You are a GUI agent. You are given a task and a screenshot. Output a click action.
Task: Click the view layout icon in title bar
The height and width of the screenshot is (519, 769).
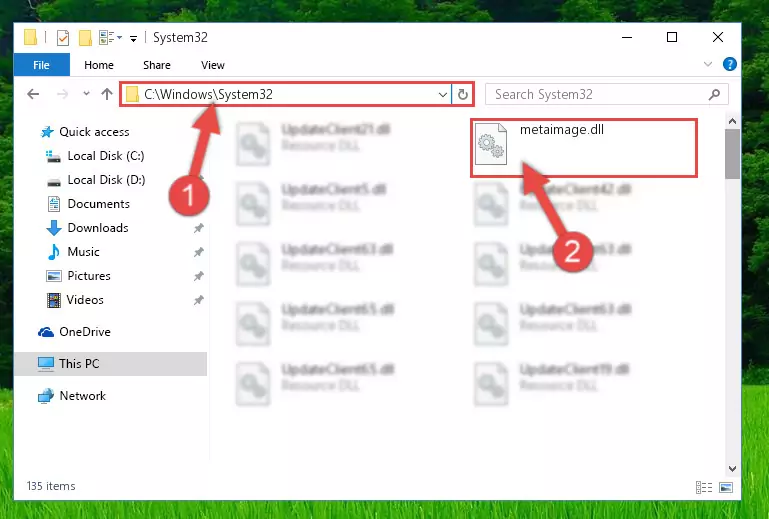(x=110, y=38)
